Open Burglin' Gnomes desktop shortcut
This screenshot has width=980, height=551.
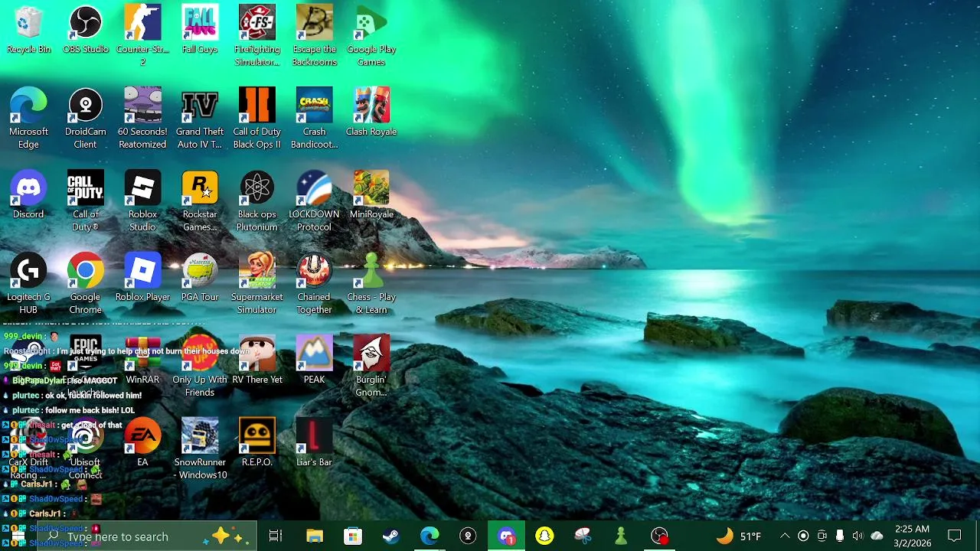(x=371, y=367)
